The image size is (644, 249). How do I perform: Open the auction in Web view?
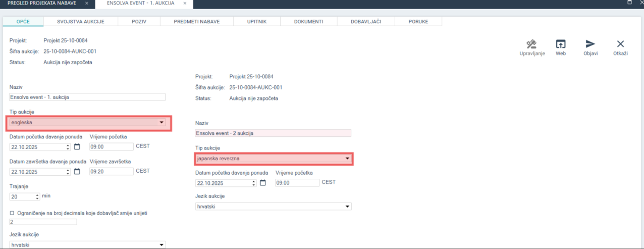pos(560,44)
